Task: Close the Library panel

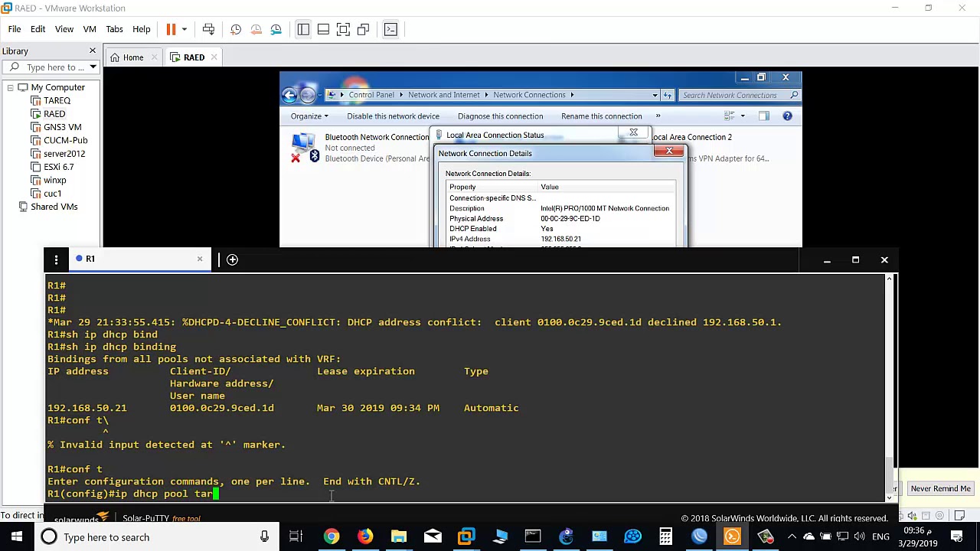Action: coord(93,51)
